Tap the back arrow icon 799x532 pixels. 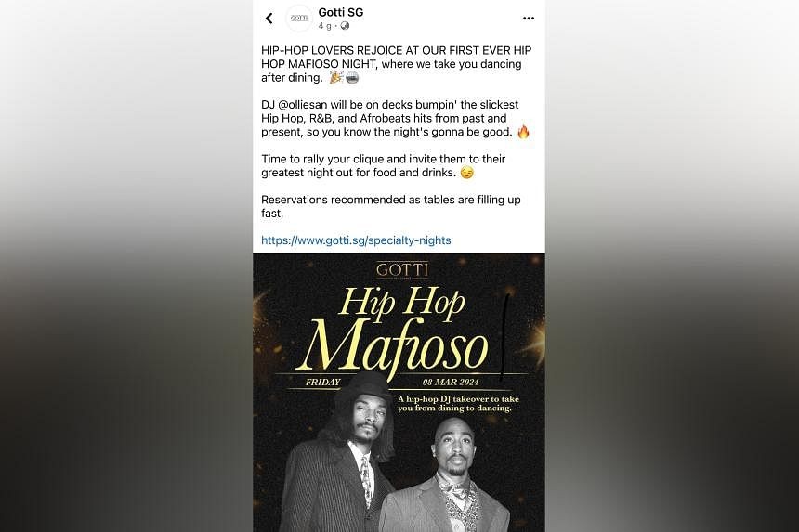pyautogui.click(x=269, y=19)
